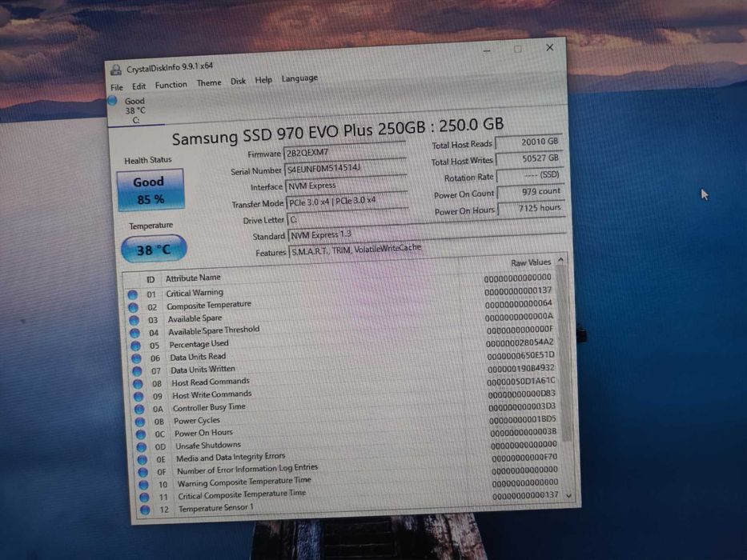Close the CrystalDiskInfo window

pos(550,48)
